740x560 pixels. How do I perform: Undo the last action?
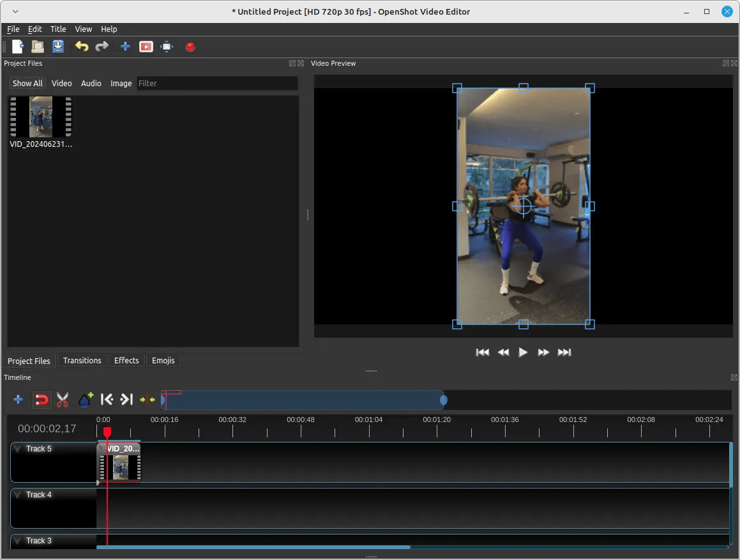coord(82,46)
